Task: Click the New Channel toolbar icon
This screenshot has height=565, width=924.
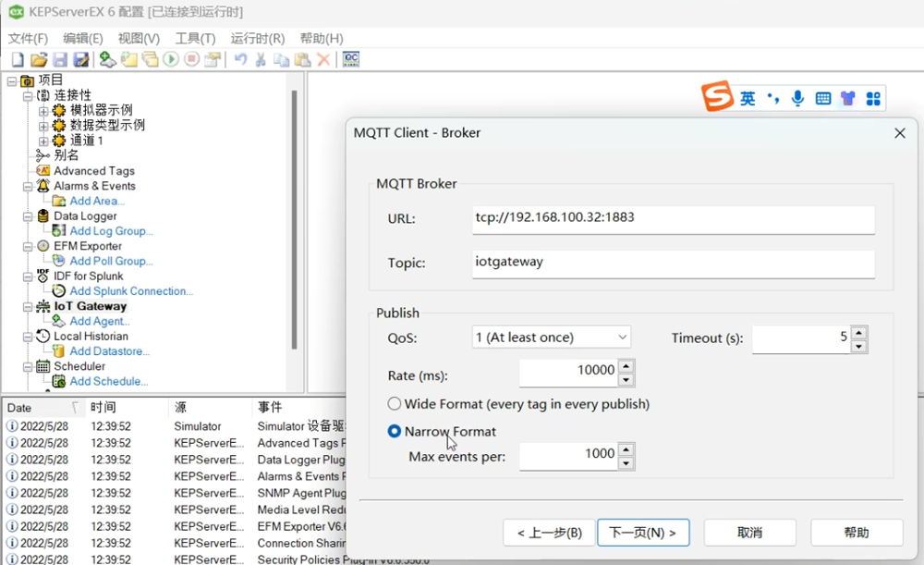Action: tap(107, 59)
